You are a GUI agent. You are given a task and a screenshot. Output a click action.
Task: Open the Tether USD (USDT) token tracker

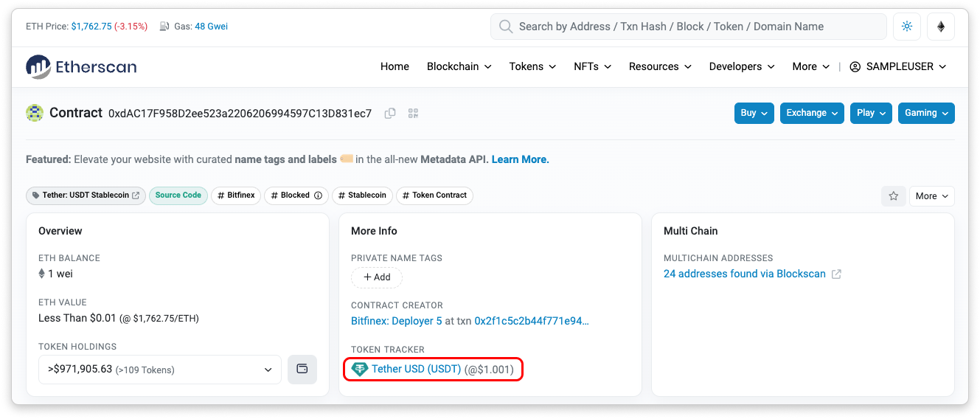(x=416, y=369)
